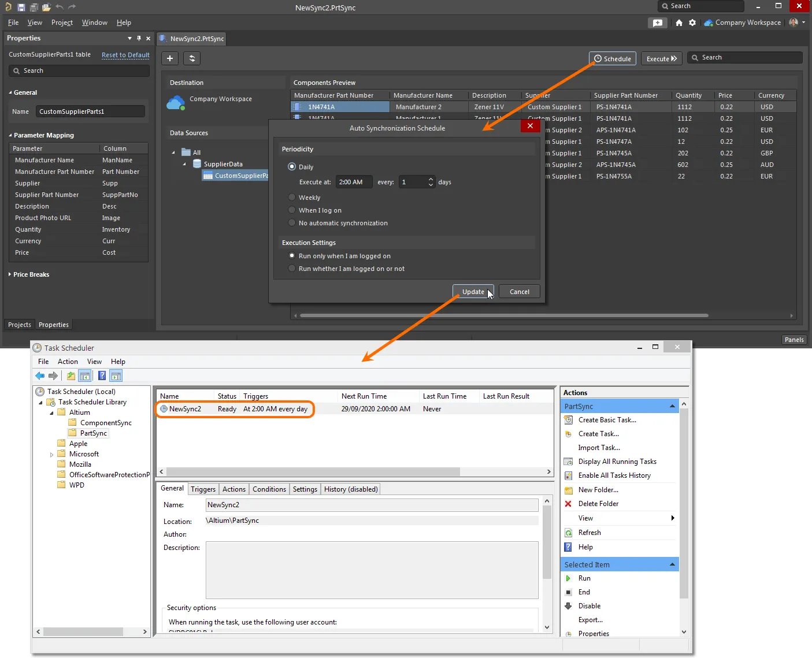Click the Update button in the dialog
The width and height of the screenshot is (812, 658).
[473, 292]
